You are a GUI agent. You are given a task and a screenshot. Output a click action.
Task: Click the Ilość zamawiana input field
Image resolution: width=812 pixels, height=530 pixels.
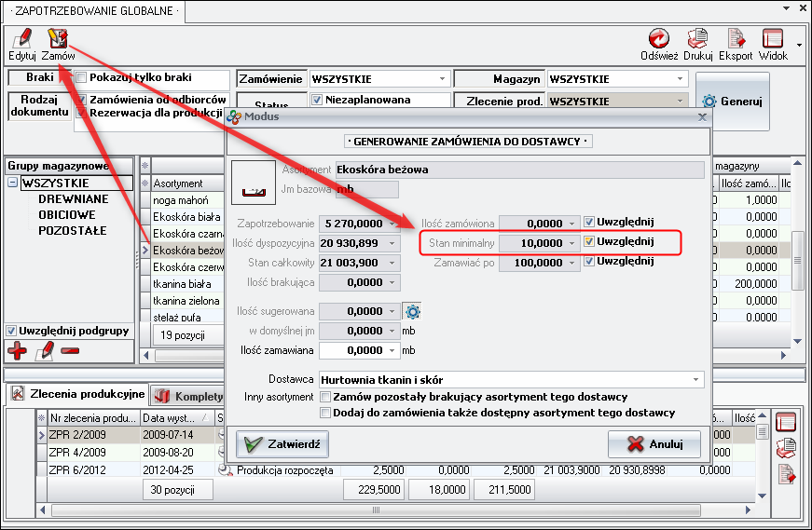(357, 350)
